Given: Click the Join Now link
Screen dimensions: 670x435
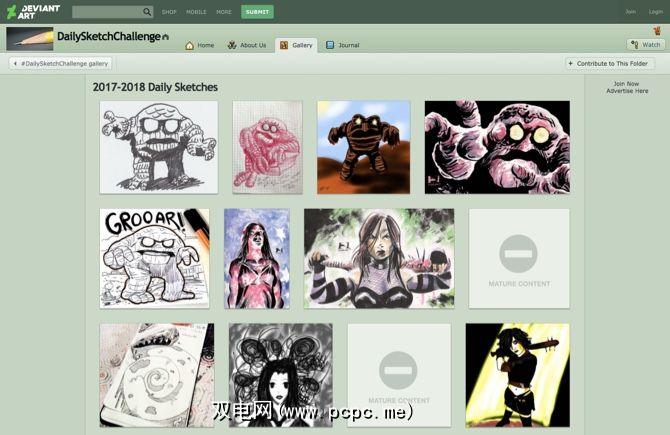Looking at the screenshot, I should click(x=626, y=84).
